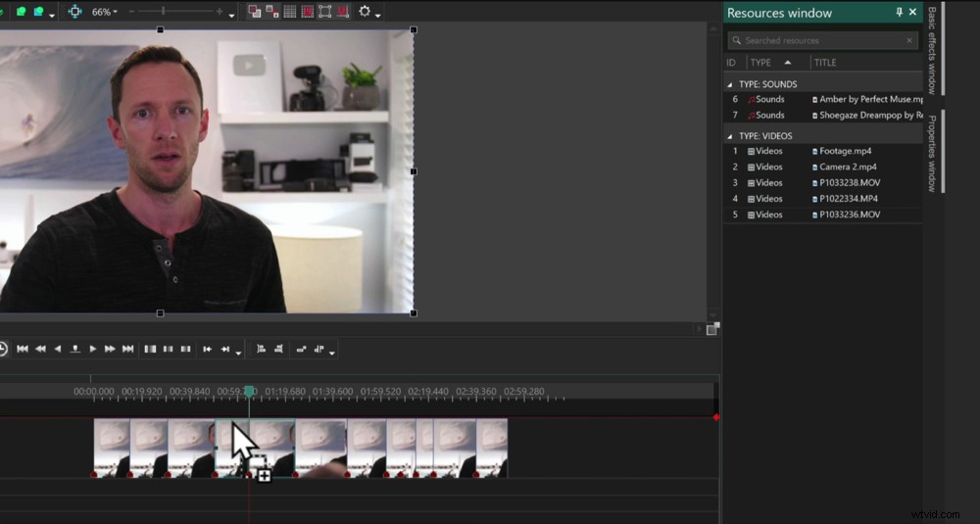Click the teal playhead marker on ruler

pos(249,392)
